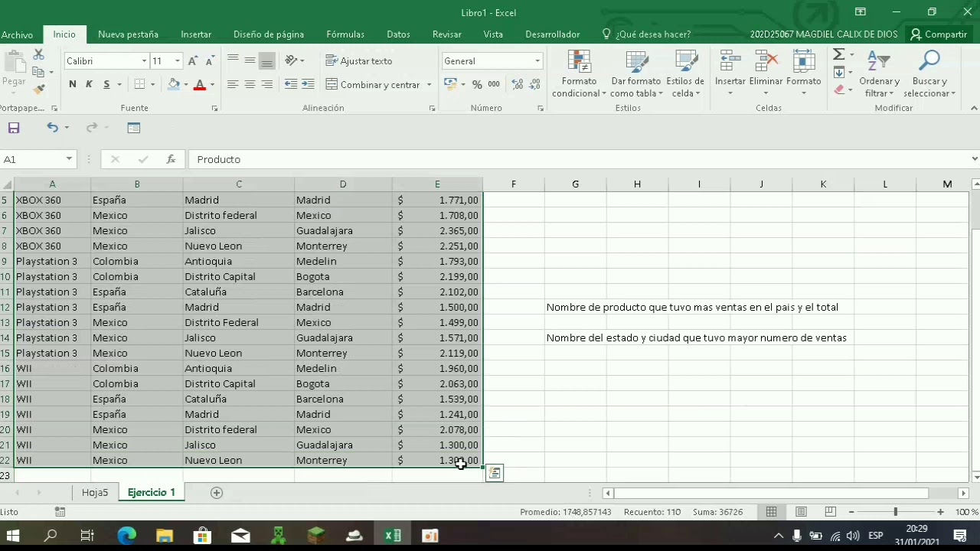Open Formato condicional menu
Screen dimensions: 980x551
pyautogui.click(x=579, y=74)
